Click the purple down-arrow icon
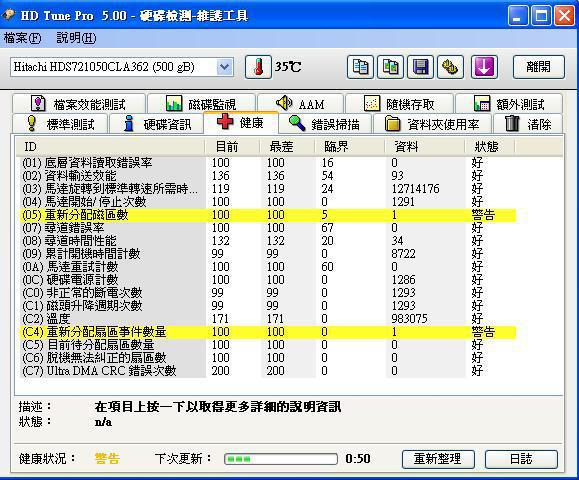579x480 pixels. click(484, 67)
